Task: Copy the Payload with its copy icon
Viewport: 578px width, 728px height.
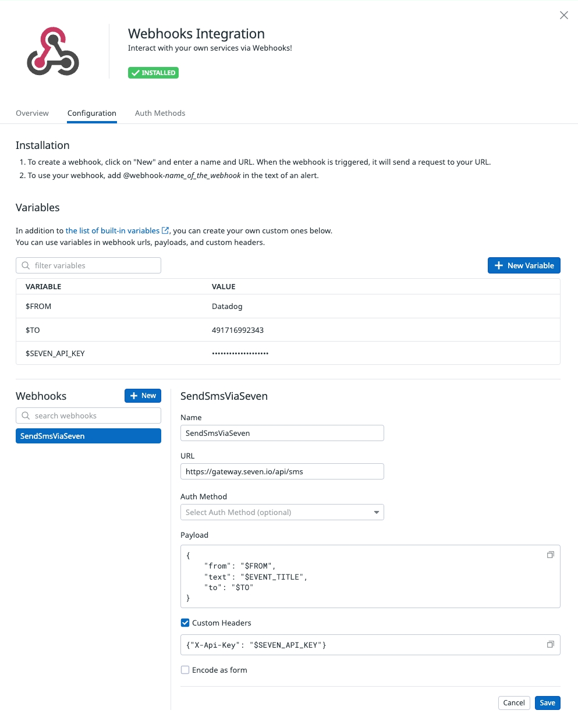Action: click(550, 555)
